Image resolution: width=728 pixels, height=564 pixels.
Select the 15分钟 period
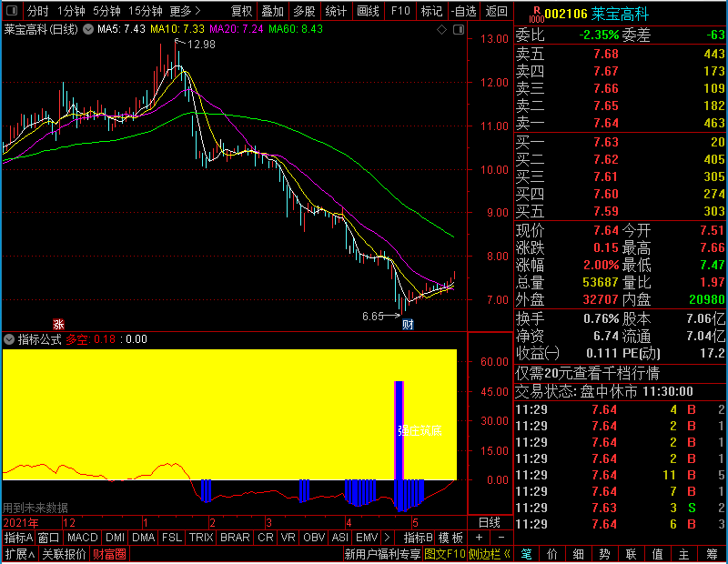click(x=145, y=11)
